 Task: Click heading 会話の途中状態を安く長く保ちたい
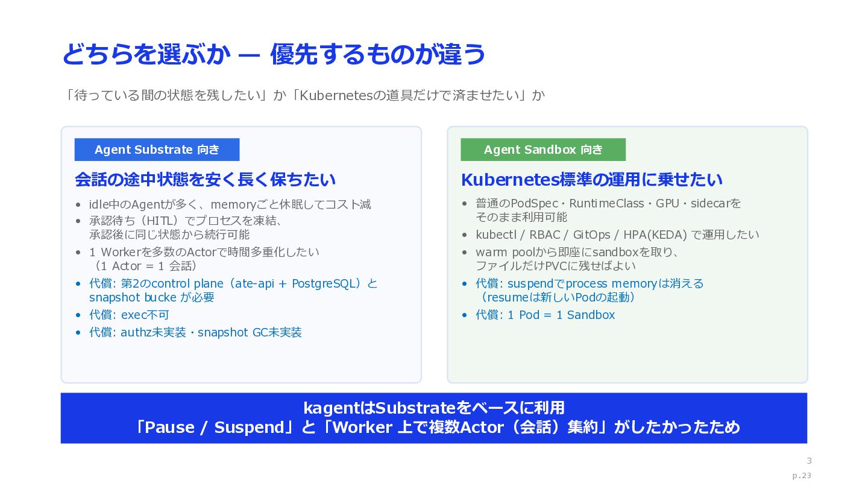(206, 180)
